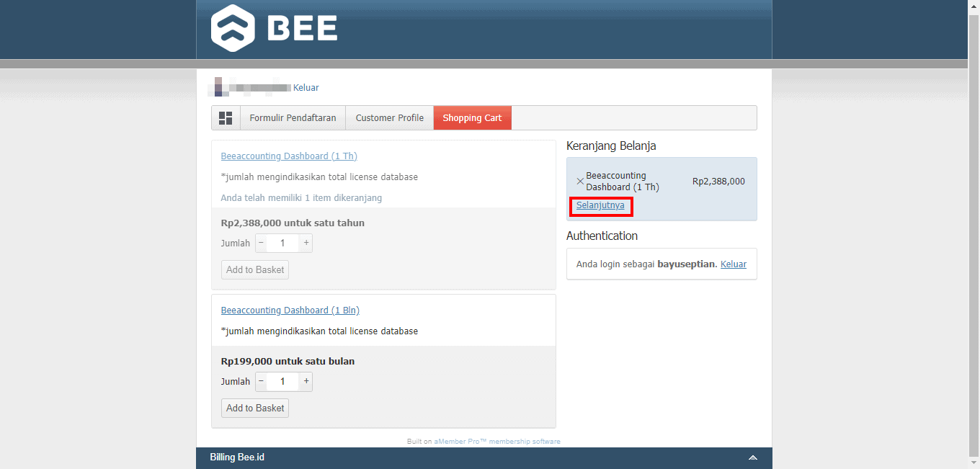The width and height of the screenshot is (980, 469).
Task: Click the BEE wordmark text in header
Action: (x=303, y=29)
